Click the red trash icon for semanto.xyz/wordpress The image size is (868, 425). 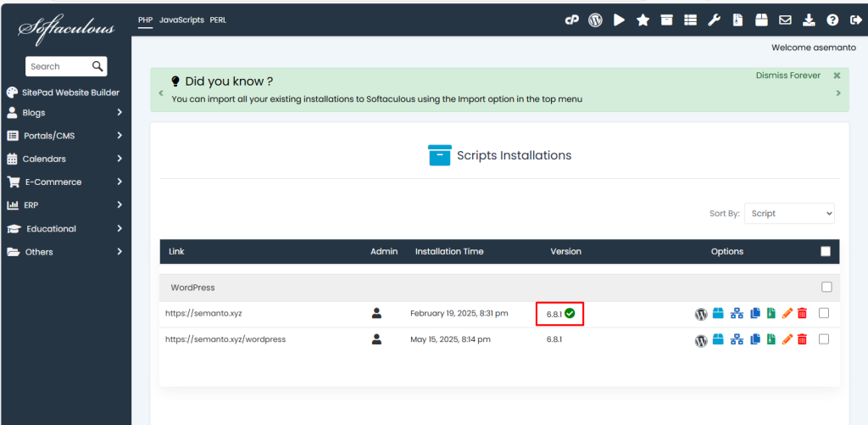point(802,340)
